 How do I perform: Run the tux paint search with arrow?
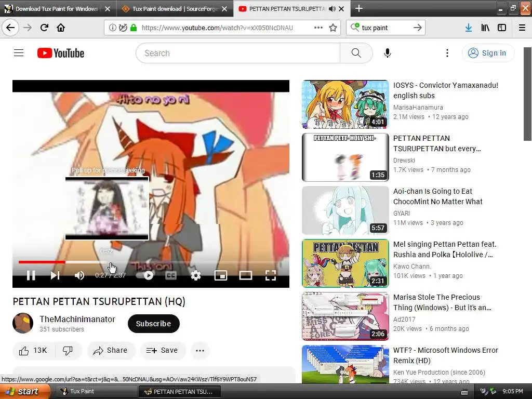[417, 28]
